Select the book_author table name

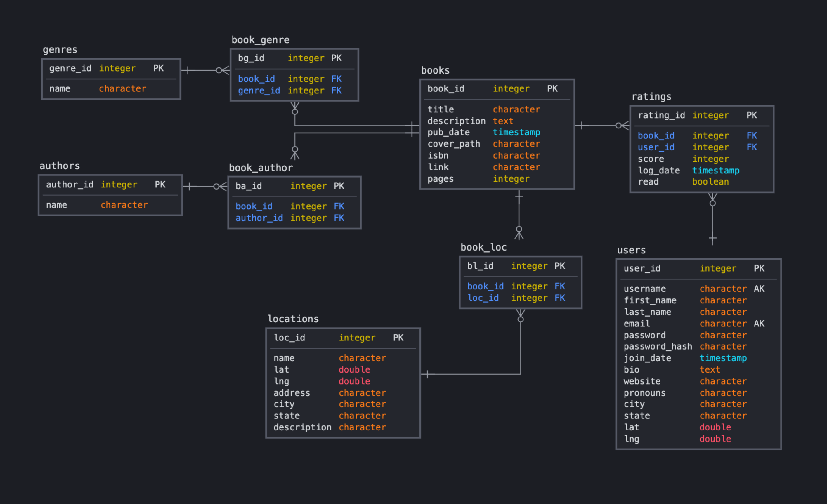(261, 168)
